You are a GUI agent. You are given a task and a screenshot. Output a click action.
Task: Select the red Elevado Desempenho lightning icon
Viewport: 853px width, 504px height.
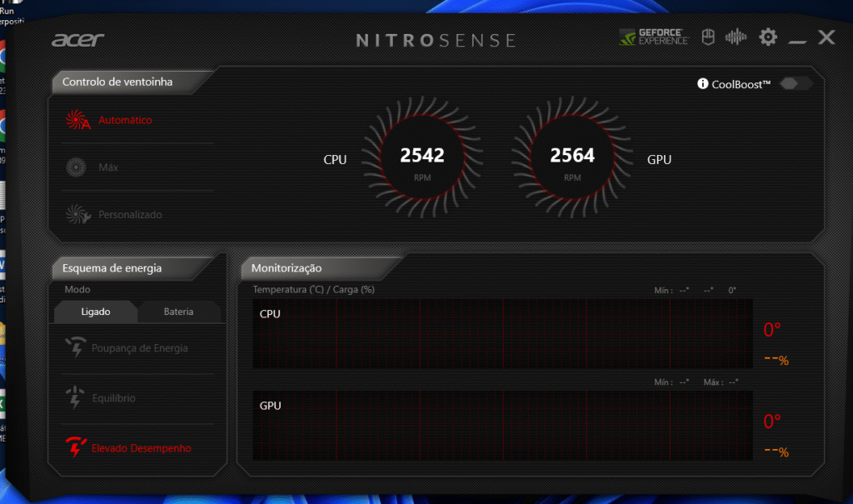[76, 447]
